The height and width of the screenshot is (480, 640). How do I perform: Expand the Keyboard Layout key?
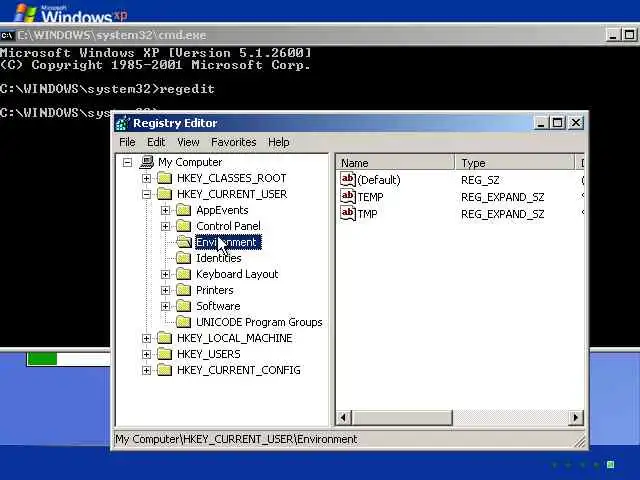165,274
